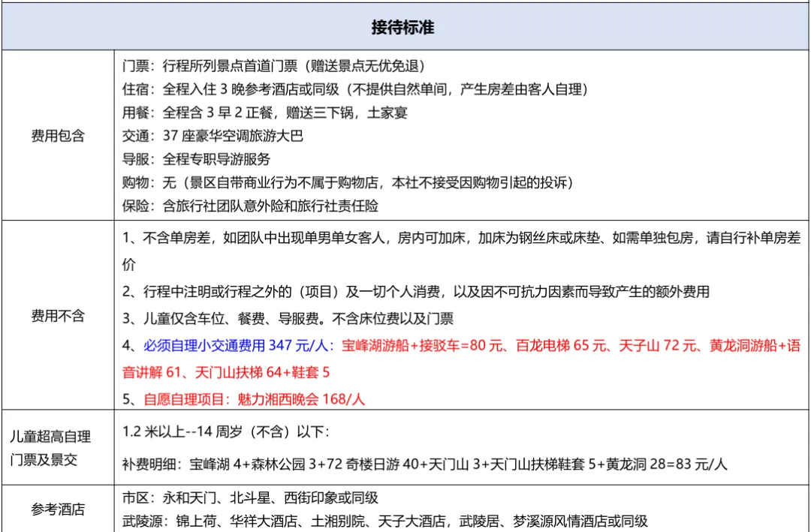Select the 1.2 米以上--14 周岁 line
Viewport: 811px width, 532px height.
tap(225, 431)
